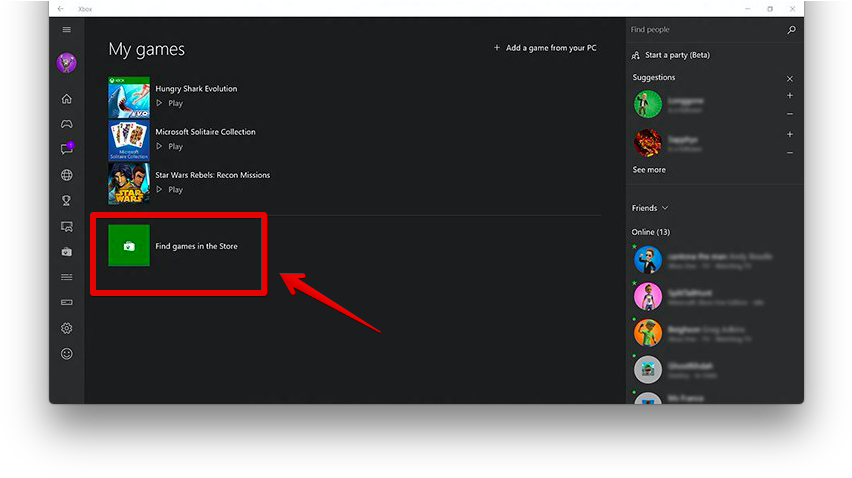Click the search magnifier in Find people

[x=791, y=30]
